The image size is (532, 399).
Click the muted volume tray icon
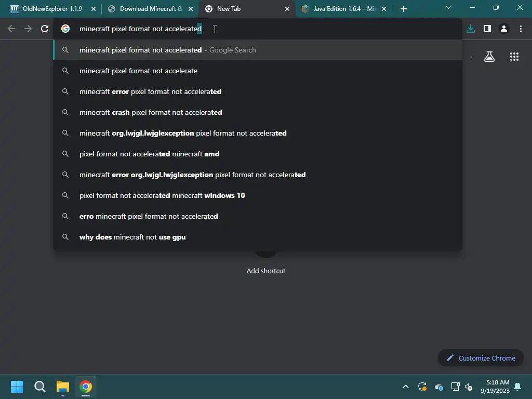tap(469, 387)
